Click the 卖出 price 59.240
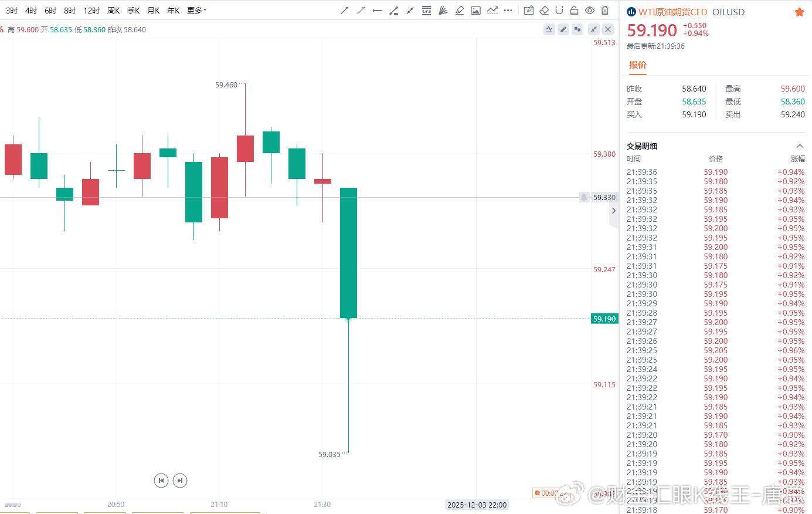 pos(793,114)
